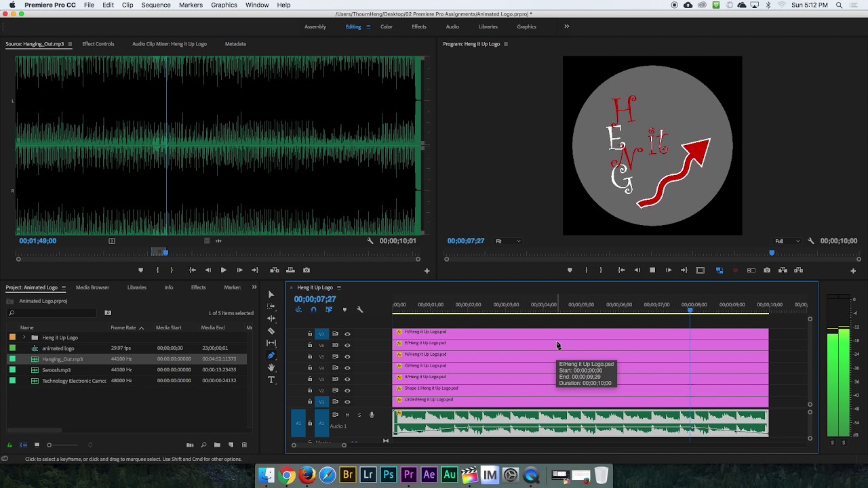The image size is (868, 488).
Task: Expand the Heng it Up Logo bin
Action: tap(24, 338)
